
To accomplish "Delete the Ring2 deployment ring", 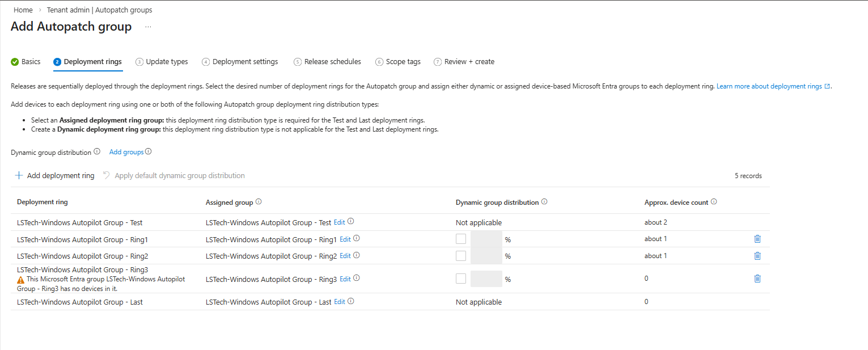I will 757,256.
